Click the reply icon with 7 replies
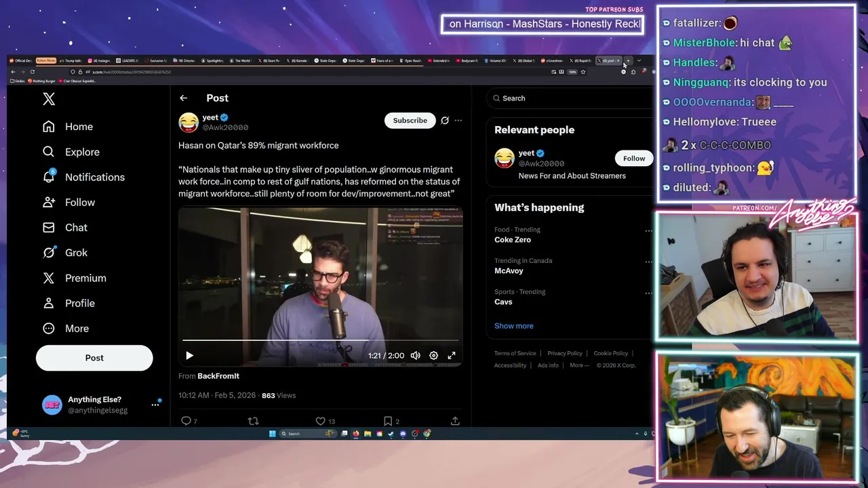This screenshot has width=868, height=488. (x=186, y=421)
